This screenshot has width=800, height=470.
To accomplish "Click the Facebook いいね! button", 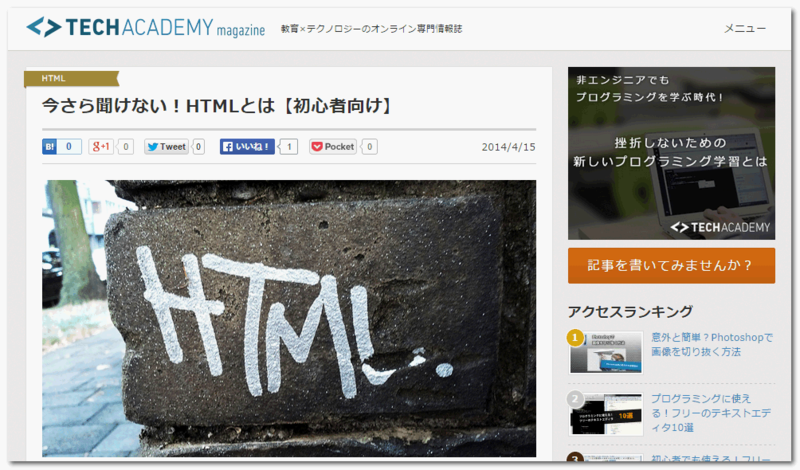I will 247,147.
